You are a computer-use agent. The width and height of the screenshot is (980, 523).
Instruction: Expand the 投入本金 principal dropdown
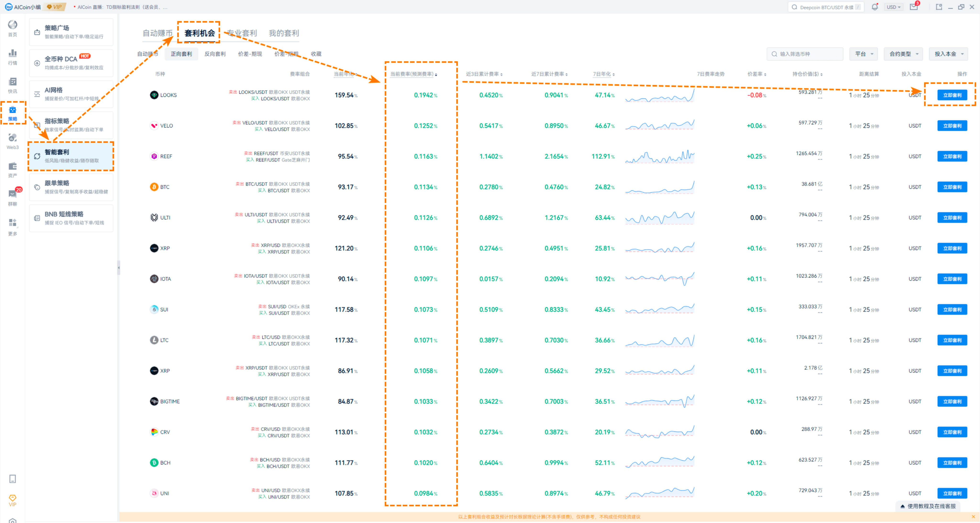[x=948, y=54]
